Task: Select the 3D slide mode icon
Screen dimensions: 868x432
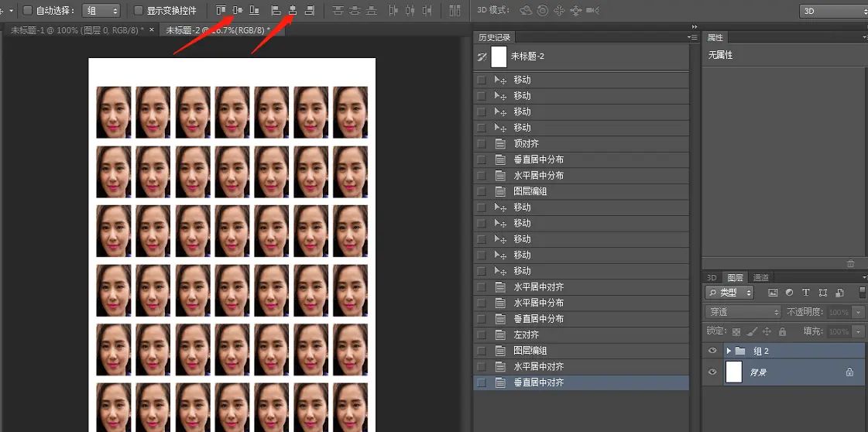Action: coord(576,11)
